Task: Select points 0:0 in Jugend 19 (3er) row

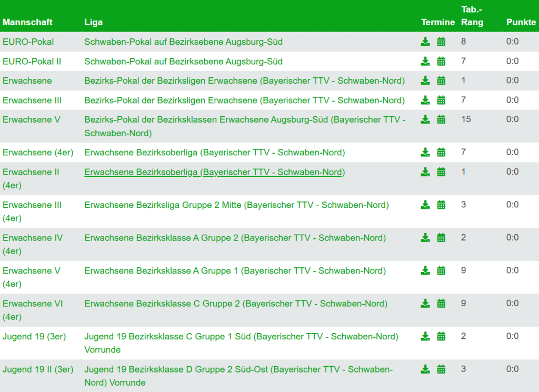Action: pos(513,336)
